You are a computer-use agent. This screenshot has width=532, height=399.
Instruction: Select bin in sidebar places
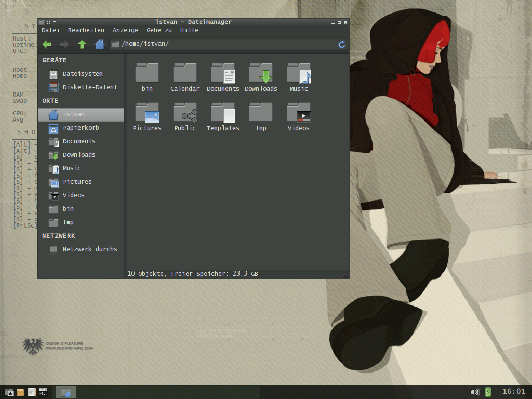(x=81, y=209)
